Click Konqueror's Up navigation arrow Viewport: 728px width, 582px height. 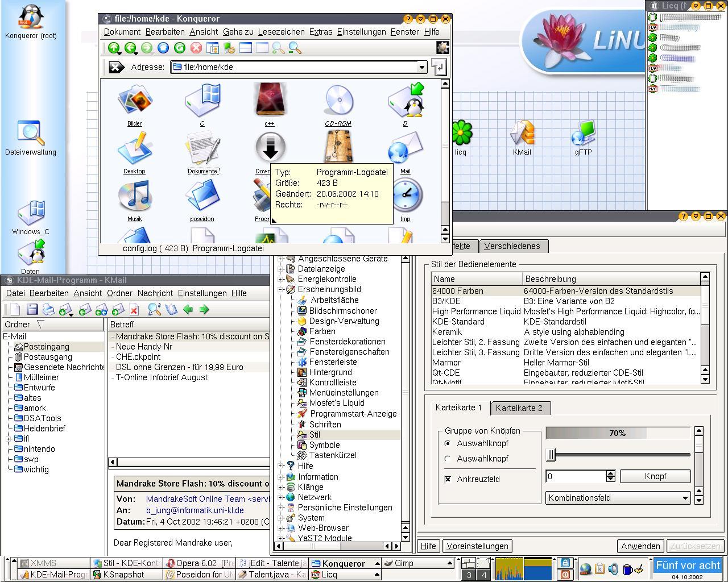pyautogui.click(x=114, y=48)
